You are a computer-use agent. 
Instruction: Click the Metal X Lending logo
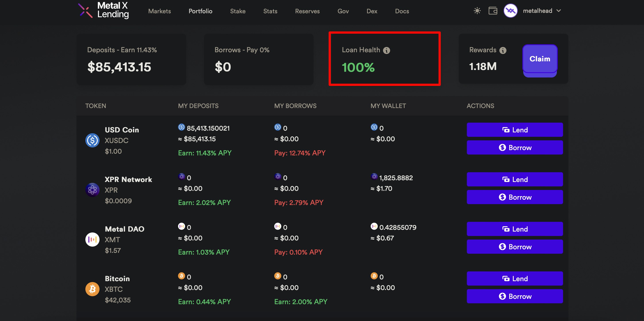(x=103, y=10)
